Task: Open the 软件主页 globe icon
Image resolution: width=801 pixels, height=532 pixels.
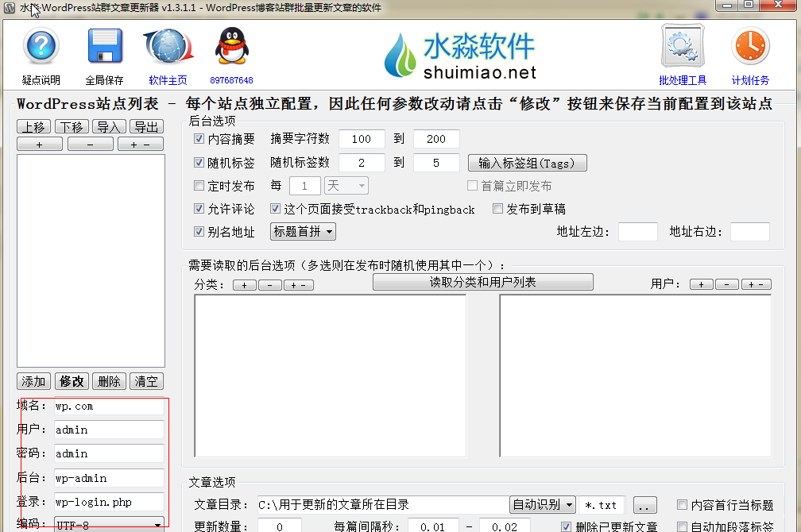Action: tap(168, 46)
